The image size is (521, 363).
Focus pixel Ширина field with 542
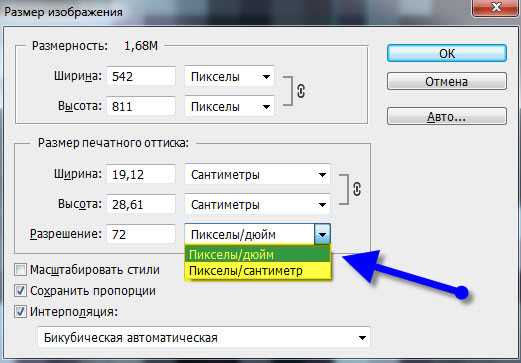[x=141, y=77]
